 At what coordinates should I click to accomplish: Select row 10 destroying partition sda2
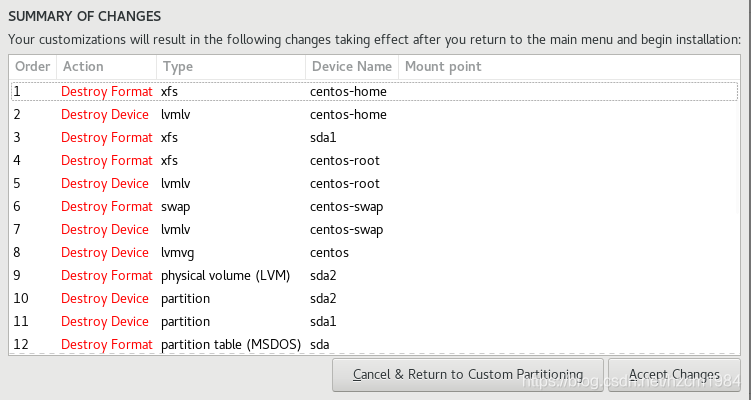(x=375, y=298)
